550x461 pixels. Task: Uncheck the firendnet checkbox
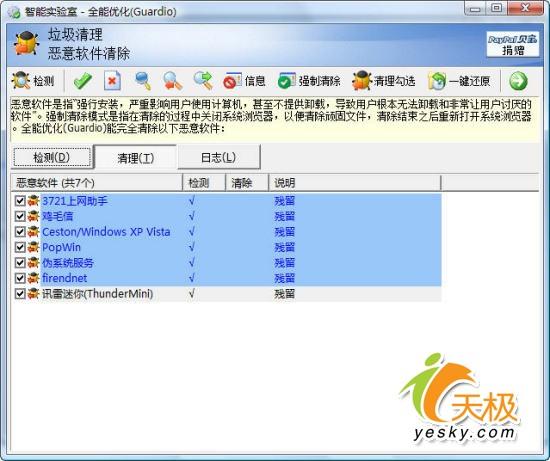20,278
